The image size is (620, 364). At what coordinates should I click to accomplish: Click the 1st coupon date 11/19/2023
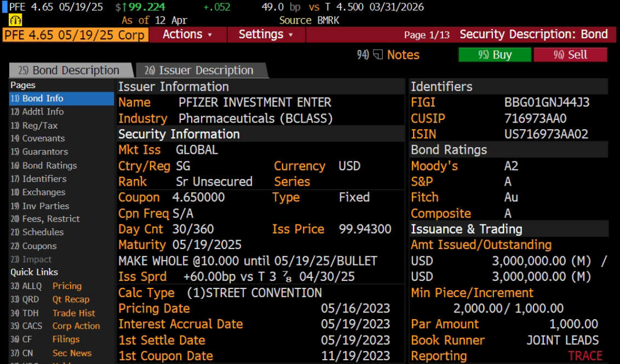coord(355,356)
